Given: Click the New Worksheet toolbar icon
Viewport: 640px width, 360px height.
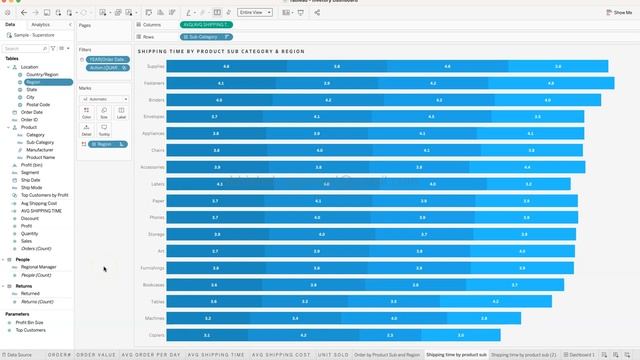Looking at the screenshot, I should [x=103, y=13].
